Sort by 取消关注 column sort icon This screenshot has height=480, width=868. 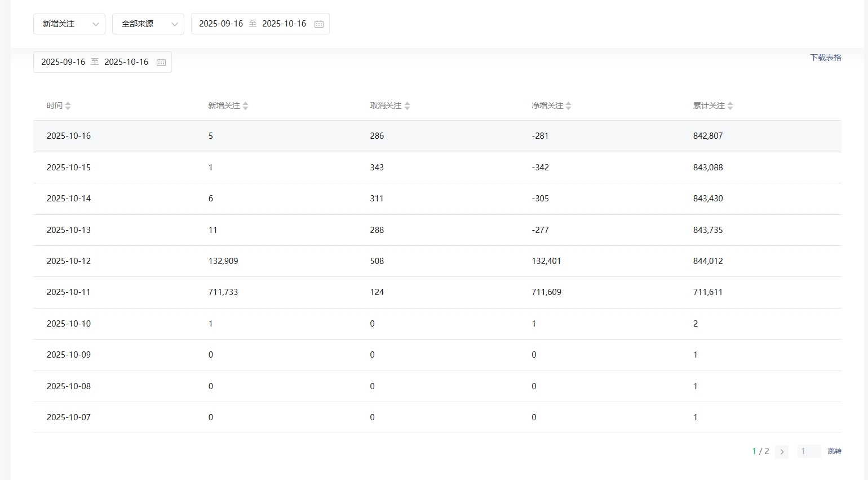(407, 106)
